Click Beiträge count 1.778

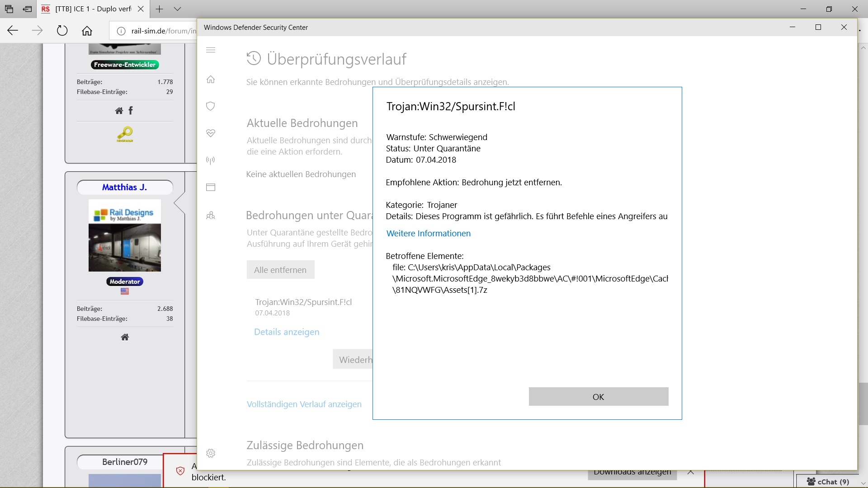coord(165,82)
